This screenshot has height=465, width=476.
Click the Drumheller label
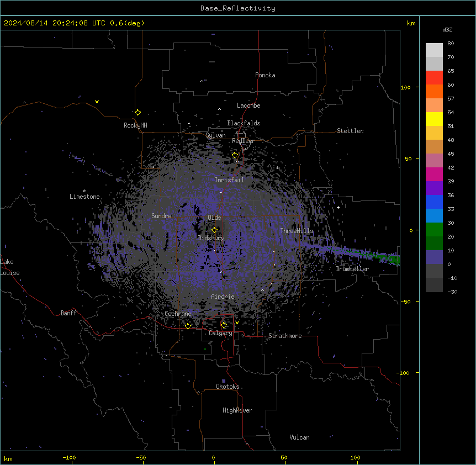(352, 269)
